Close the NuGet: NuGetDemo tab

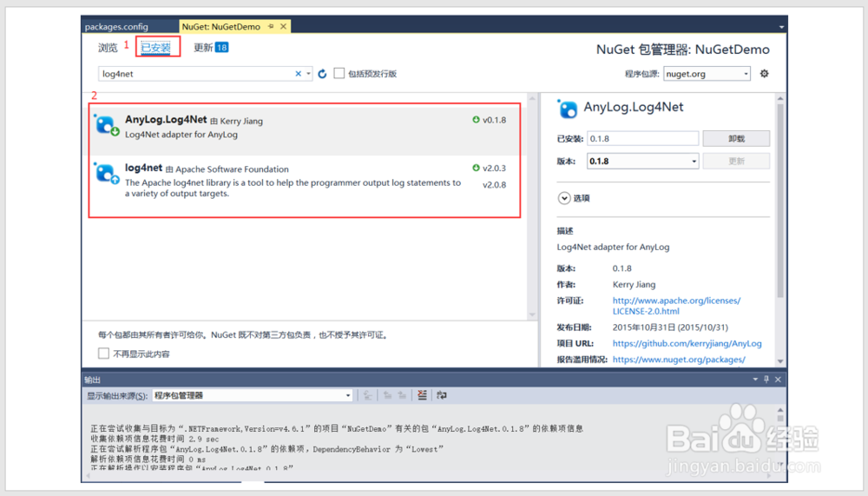284,26
